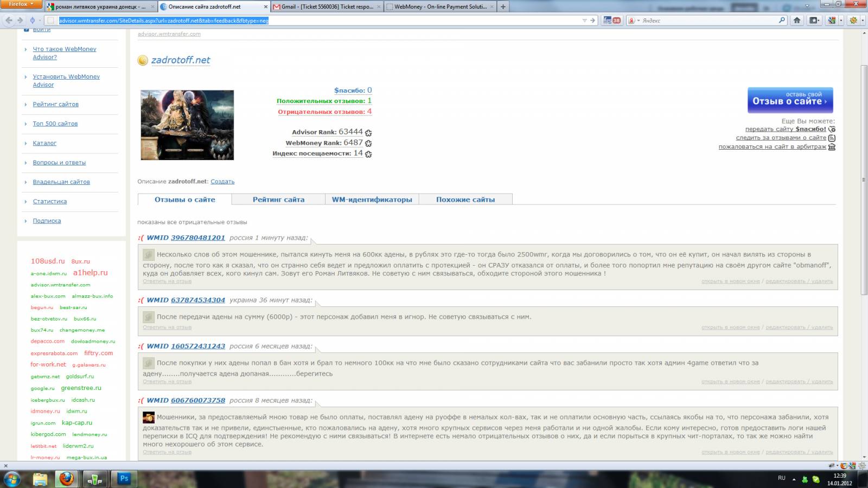Click avatar icon in WMID 396780481201 review
Image resolution: width=868 pixels, height=488 pixels.
[149, 254]
